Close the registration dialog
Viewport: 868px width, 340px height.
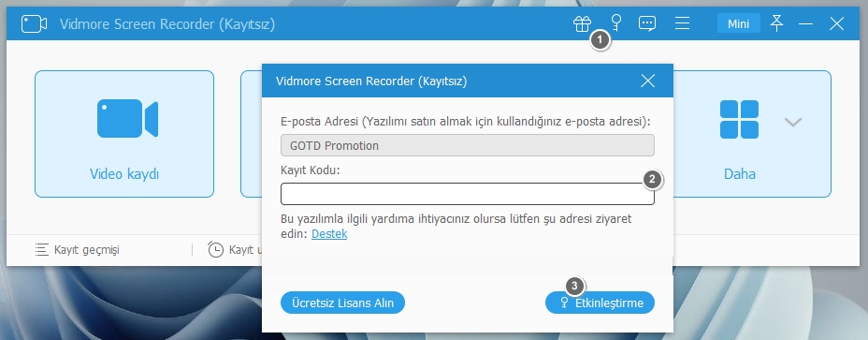point(647,81)
